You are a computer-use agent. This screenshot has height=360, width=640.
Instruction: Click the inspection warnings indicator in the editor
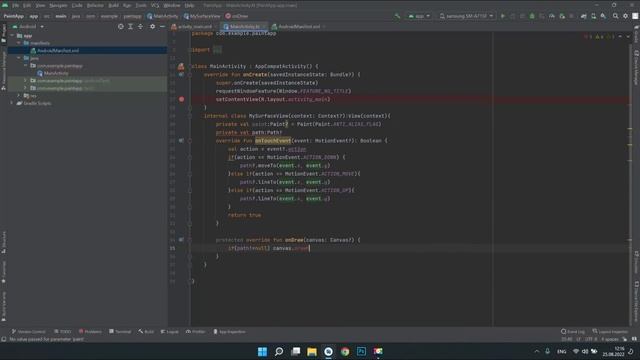[600, 37]
